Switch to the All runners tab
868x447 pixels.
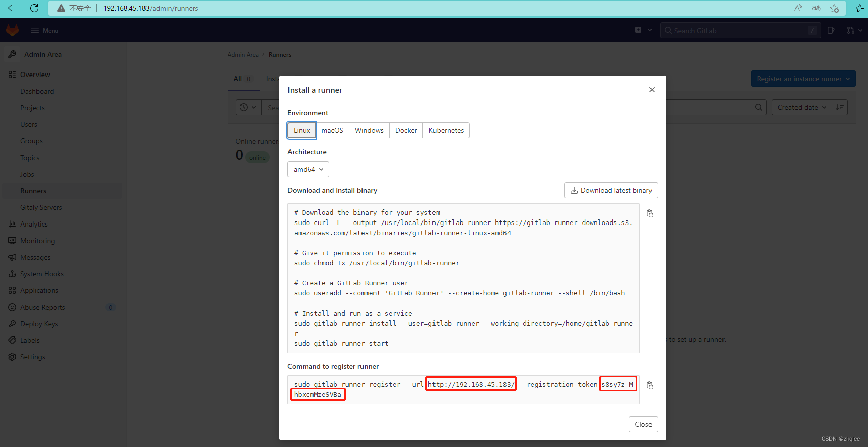click(243, 79)
